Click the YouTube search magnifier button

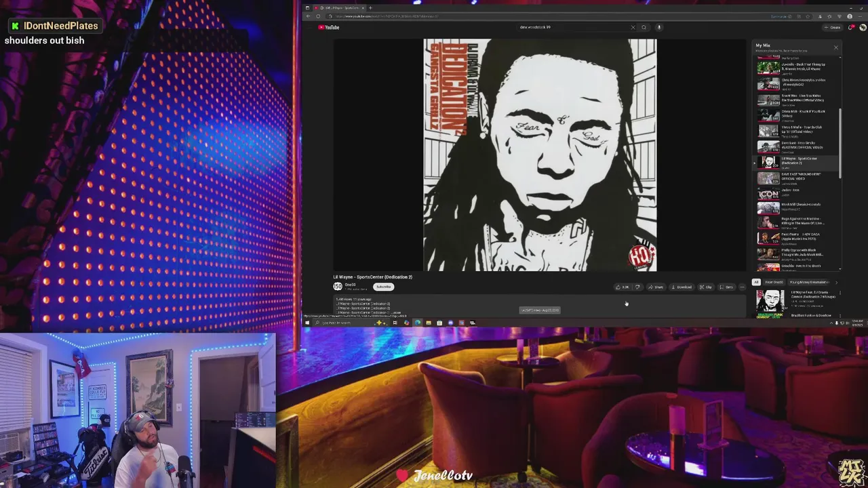point(644,28)
